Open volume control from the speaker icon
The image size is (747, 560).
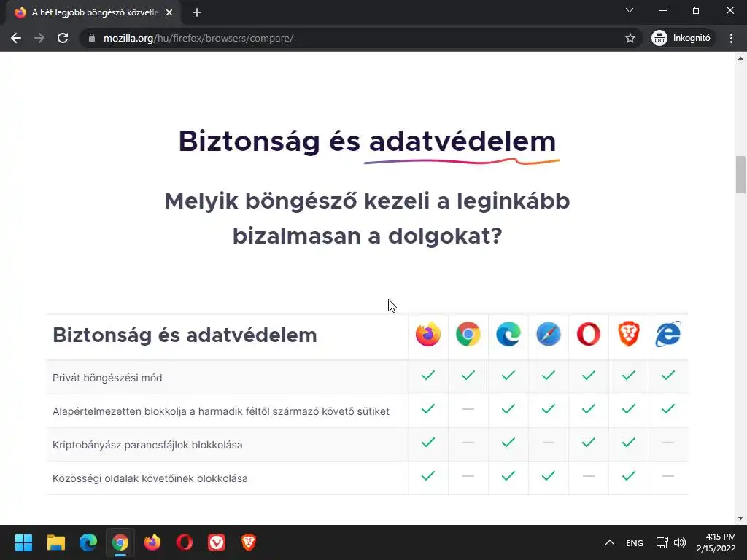pyautogui.click(x=680, y=542)
